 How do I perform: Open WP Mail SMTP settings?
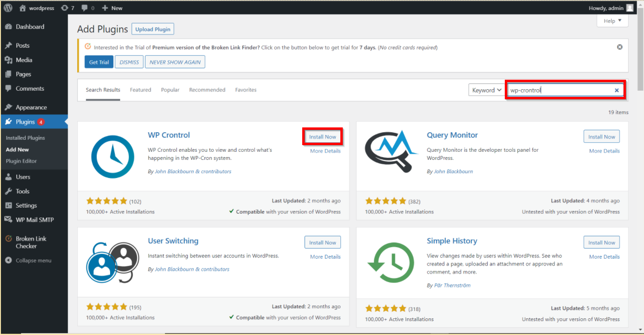pos(34,220)
